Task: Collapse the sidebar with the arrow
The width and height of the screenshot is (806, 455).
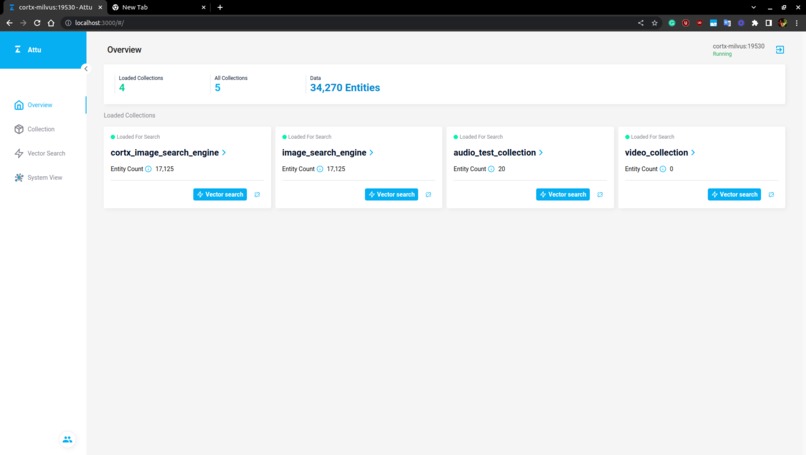Action: coord(86,68)
